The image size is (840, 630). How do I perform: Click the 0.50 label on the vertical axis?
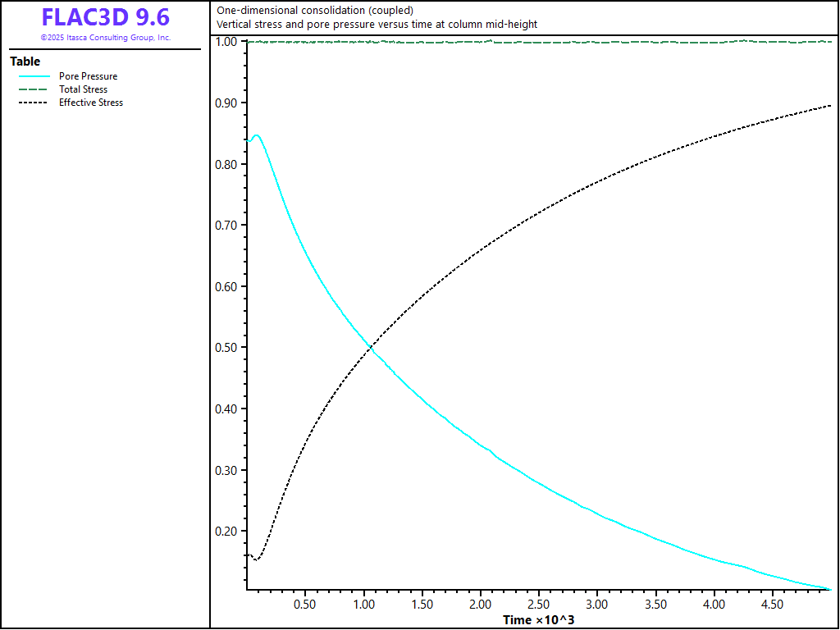pyautogui.click(x=226, y=348)
